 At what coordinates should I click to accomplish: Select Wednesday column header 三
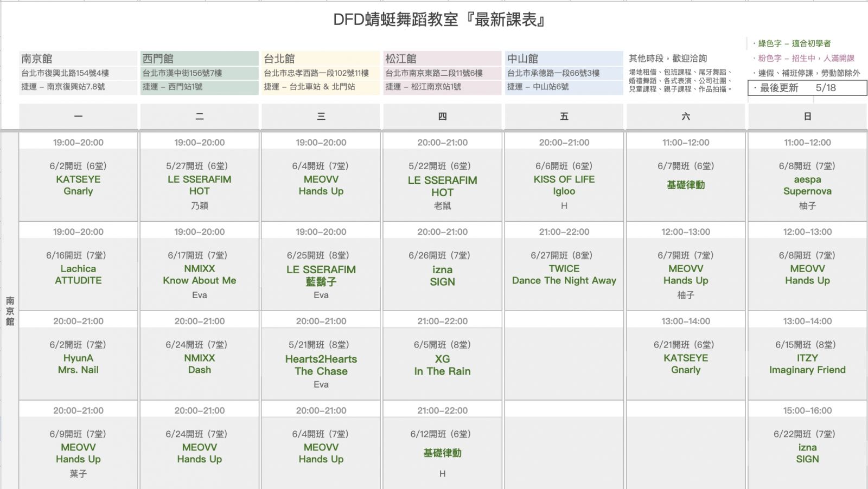321,117
